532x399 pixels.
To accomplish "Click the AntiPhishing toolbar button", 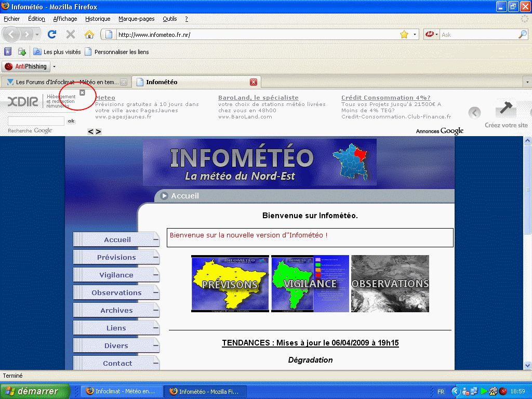I will [x=26, y=66].
